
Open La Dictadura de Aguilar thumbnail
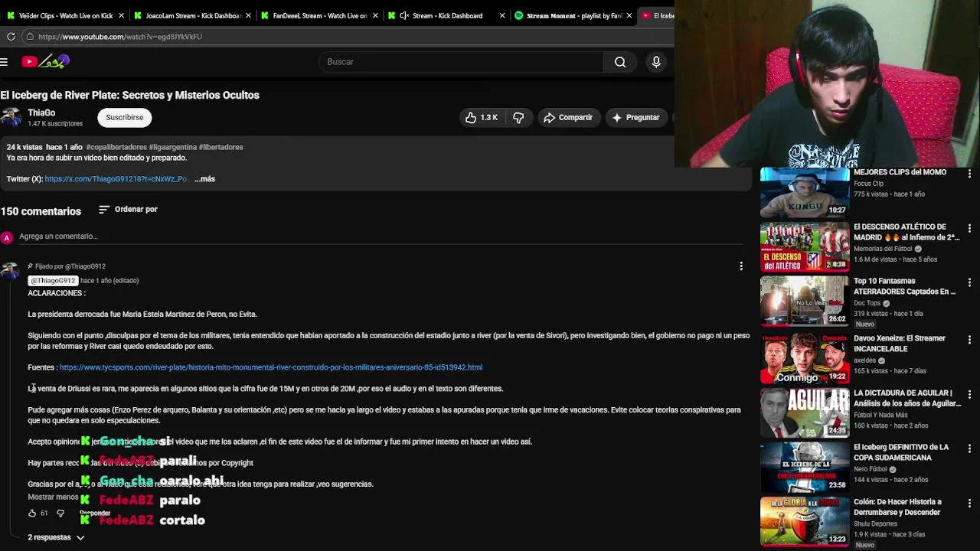(805, 413)
